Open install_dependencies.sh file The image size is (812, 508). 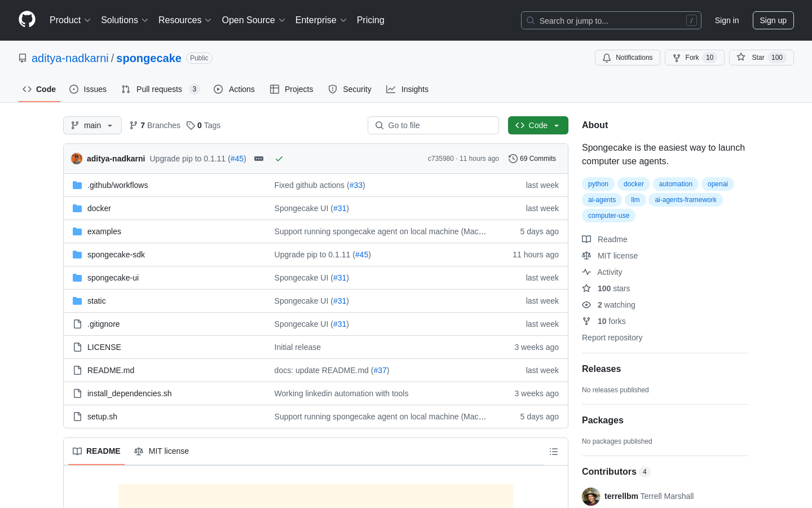pyautogui.click(x=129, y=393)
